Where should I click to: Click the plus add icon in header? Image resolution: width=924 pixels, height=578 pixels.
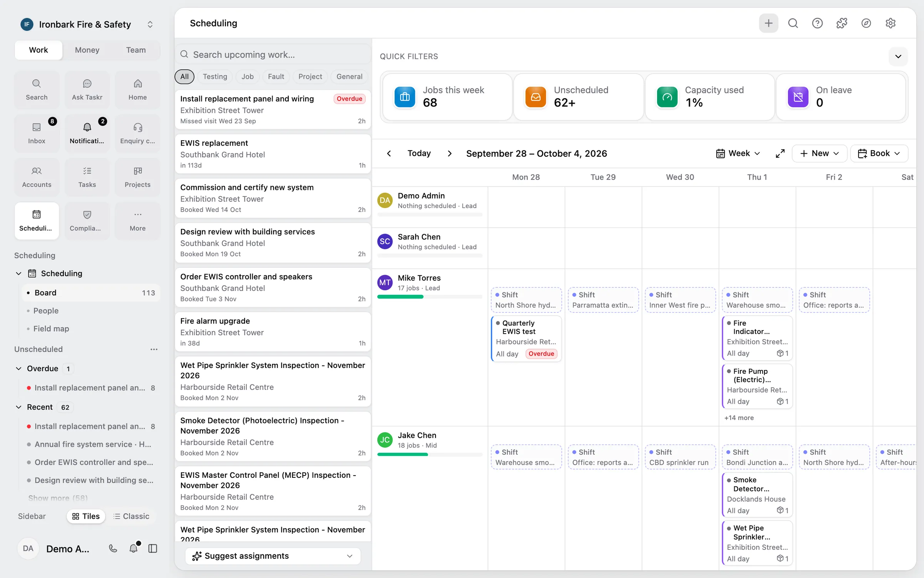[x=768, y=23]
